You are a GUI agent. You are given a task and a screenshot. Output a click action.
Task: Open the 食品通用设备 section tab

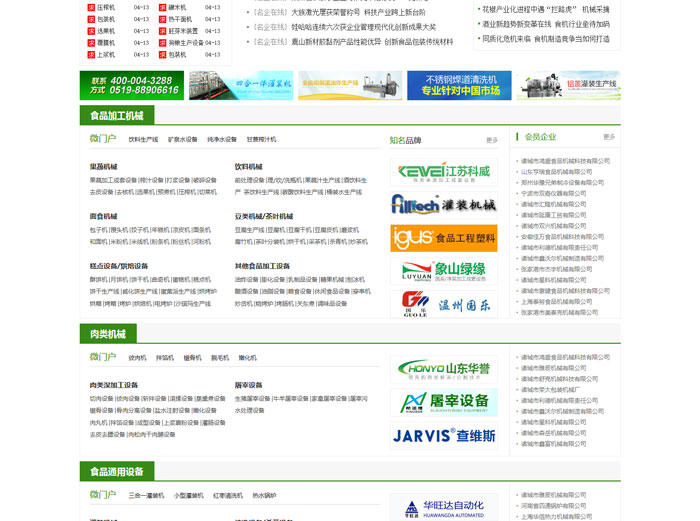coord(117,471)
